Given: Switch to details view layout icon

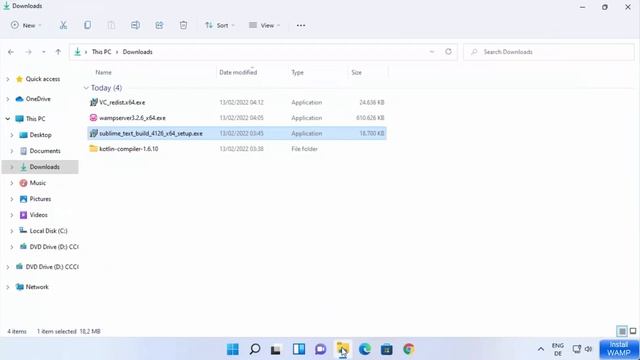Looking at the screenshot, I should tap(622, 331).
